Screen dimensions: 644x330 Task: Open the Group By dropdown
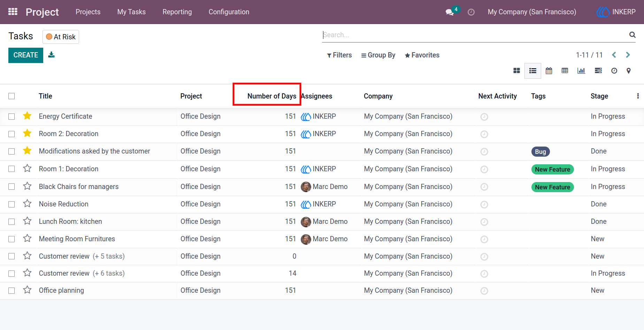click(378, 55)
